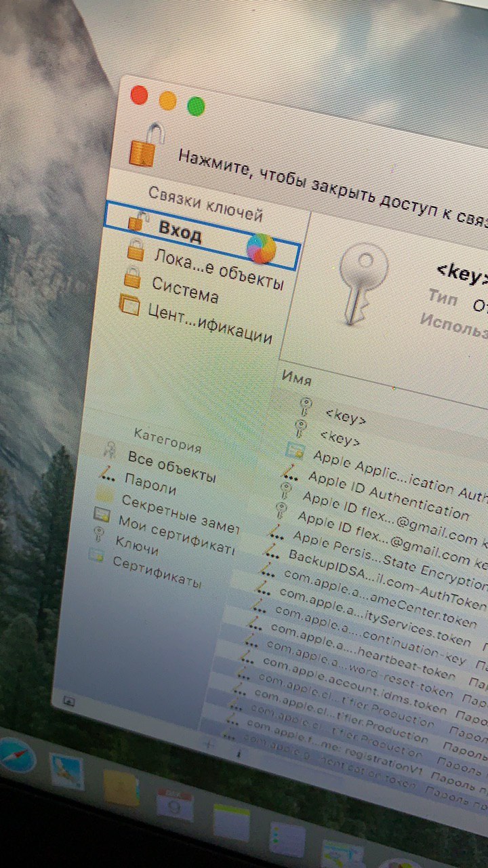Open the Система keychain

click(x=185, y=290)
